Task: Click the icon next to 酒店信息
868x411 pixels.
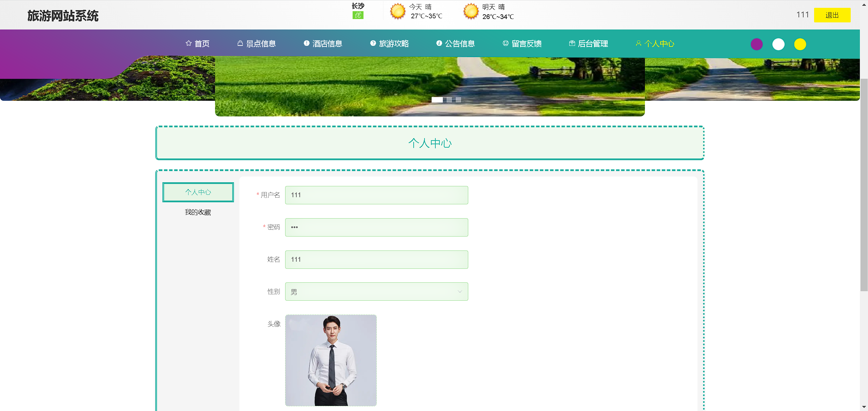Action: (307, 43)
